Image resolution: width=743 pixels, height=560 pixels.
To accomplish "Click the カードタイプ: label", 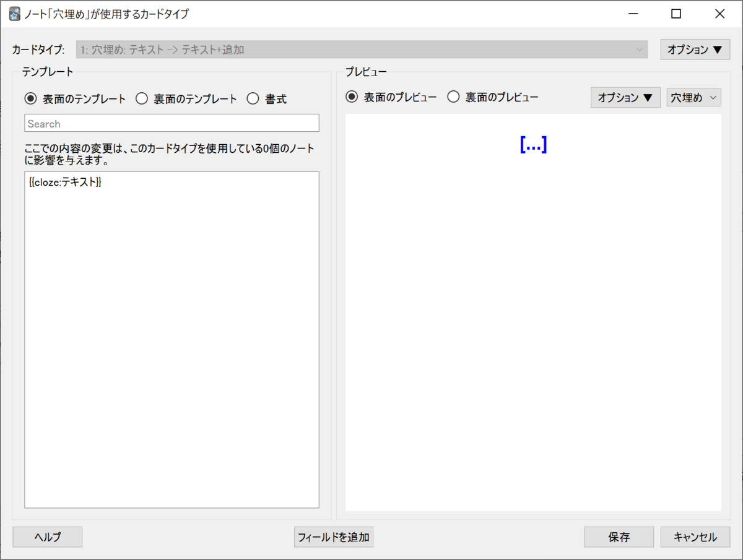I will [x=38, y=50].
